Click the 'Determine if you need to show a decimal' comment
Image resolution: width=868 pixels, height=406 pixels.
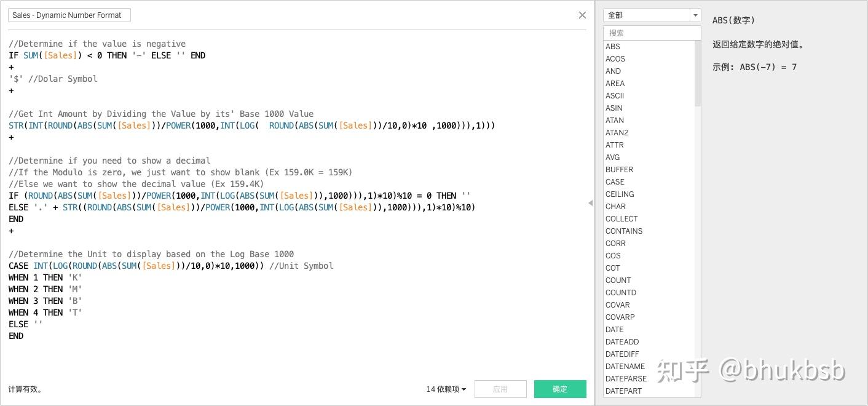(x=109, y=161)
